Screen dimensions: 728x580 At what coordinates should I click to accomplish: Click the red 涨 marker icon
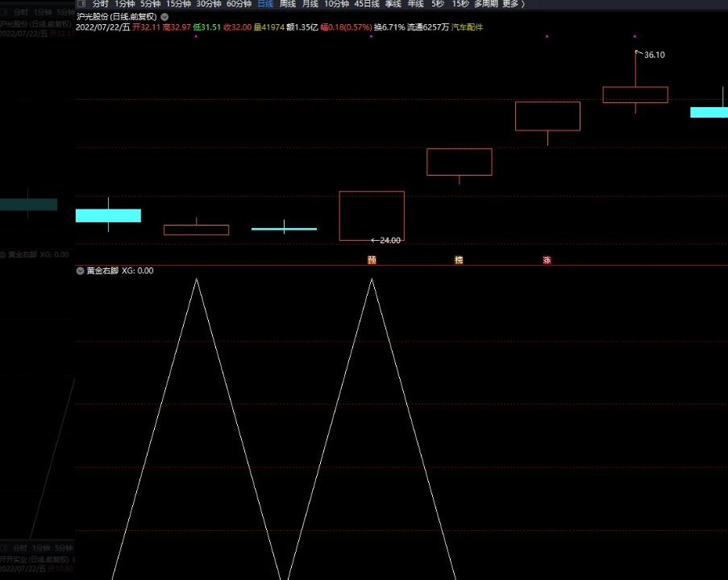[547, 260]
